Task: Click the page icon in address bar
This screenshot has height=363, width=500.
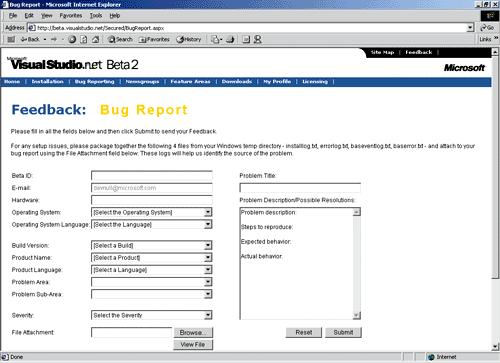Action: point(32,28)
